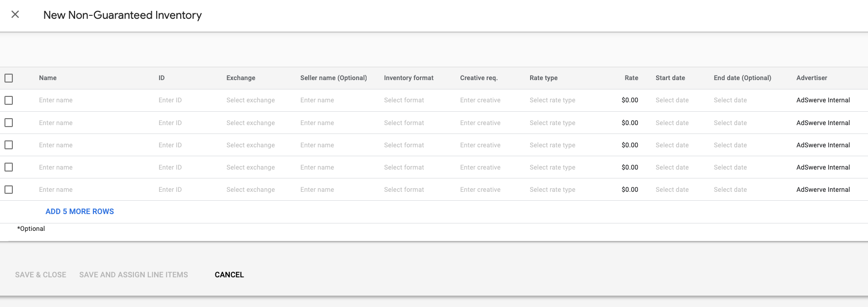Viewport: 868px width, 307px height.
Task: Open Select format dropdown in fourth row
Action: click(x=404, y=167)
